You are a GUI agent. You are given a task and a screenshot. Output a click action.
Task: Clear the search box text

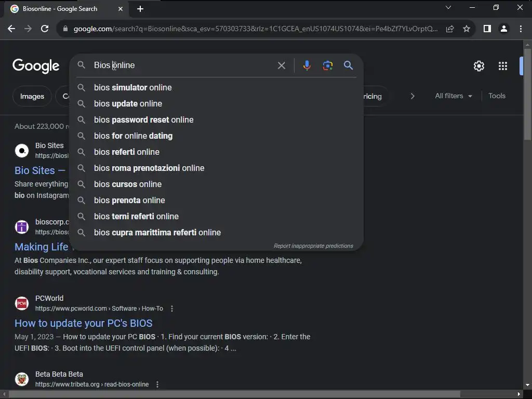[x=281, y=65]
